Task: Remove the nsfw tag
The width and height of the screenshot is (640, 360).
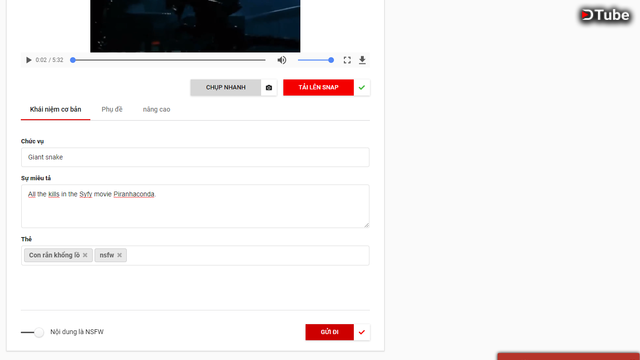Action: (x=119, y=255)
